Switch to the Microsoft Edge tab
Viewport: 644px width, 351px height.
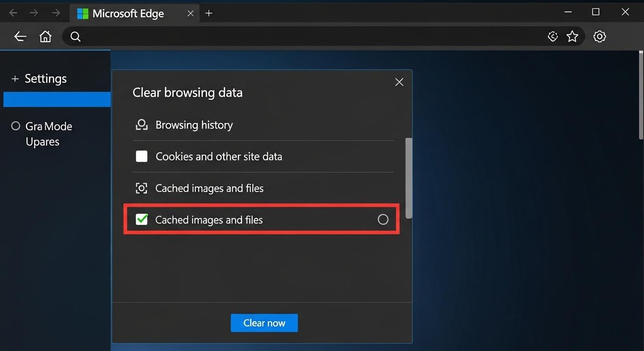pyautogui.click(x=128, y=13)
